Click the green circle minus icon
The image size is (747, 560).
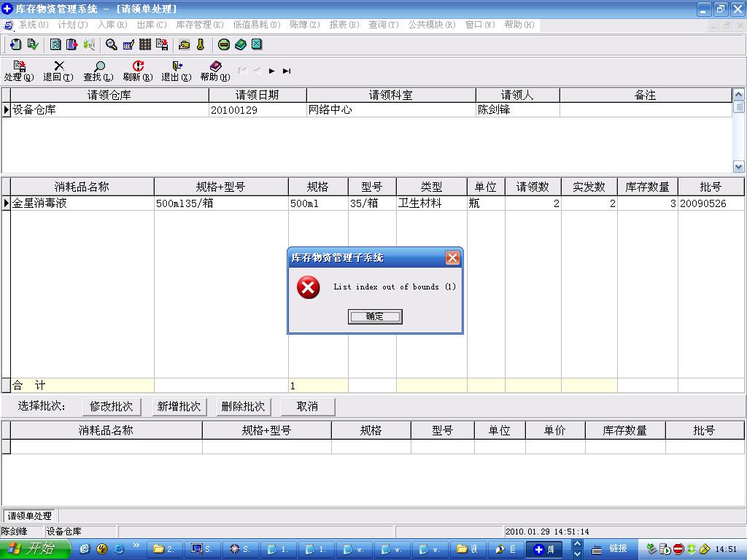pyautogui.click(x=224, y=44)
